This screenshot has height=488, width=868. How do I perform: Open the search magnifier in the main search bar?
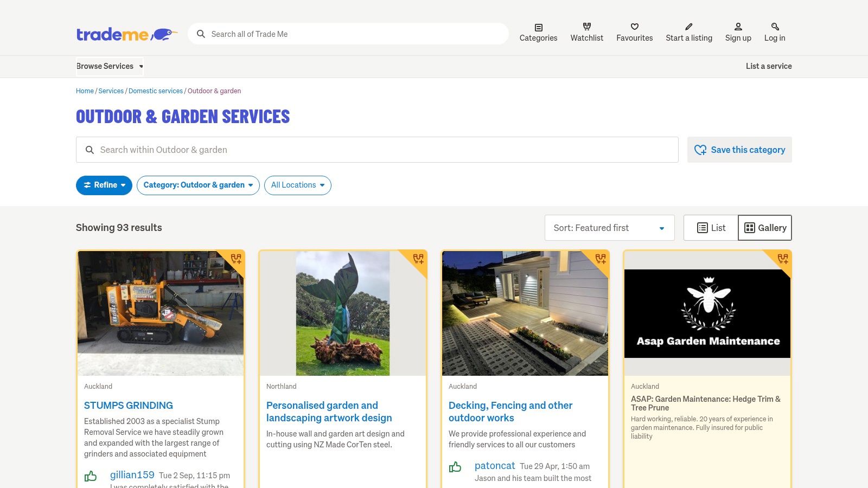pos(201,34)
